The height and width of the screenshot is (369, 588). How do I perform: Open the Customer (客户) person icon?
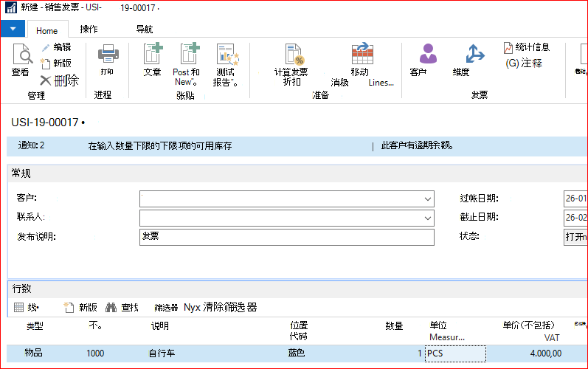click(428, 53)
